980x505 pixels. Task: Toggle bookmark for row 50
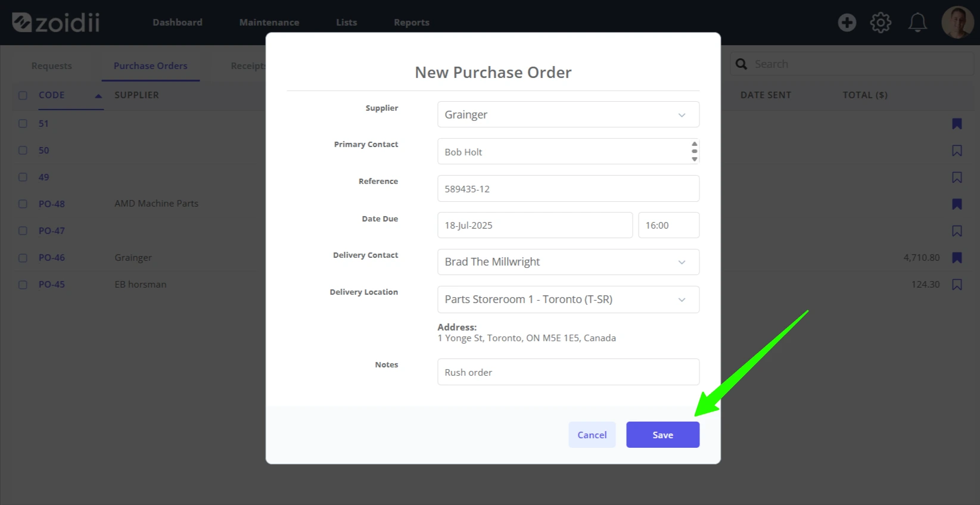coord(957,151)
